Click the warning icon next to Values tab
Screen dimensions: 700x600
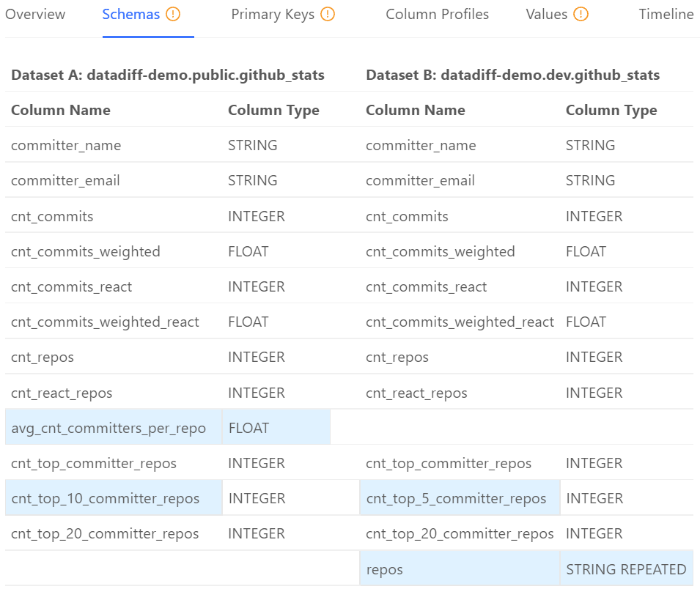click(x=579, y=14)
